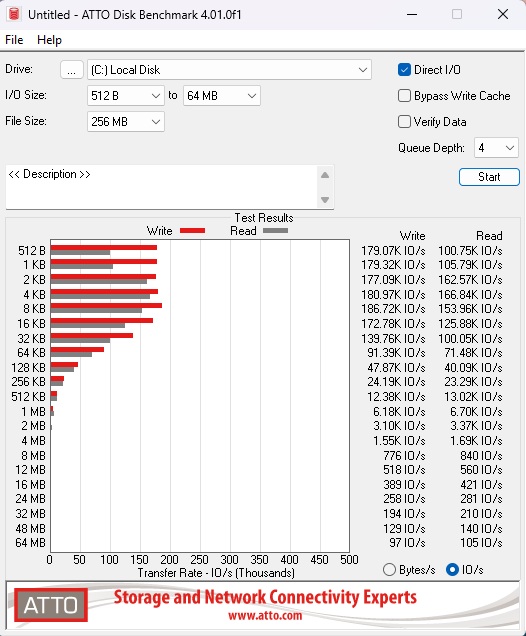Screen dimensions: 526x636
Task: Click the gray Read legend swatch
Action: click(275, 230)
